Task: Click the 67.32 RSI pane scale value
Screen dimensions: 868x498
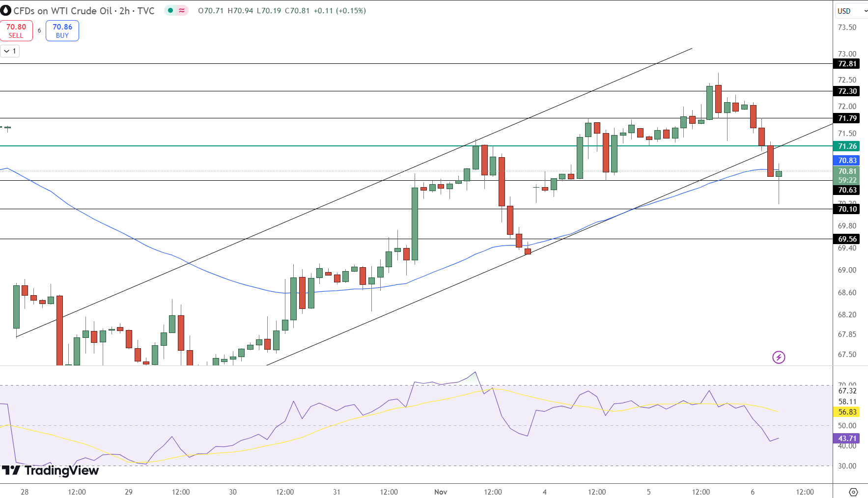Action: click(847, 391)
